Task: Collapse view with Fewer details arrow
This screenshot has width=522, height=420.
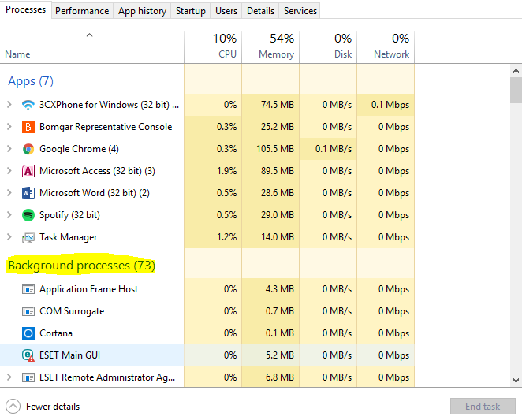Action: [13, 407]
